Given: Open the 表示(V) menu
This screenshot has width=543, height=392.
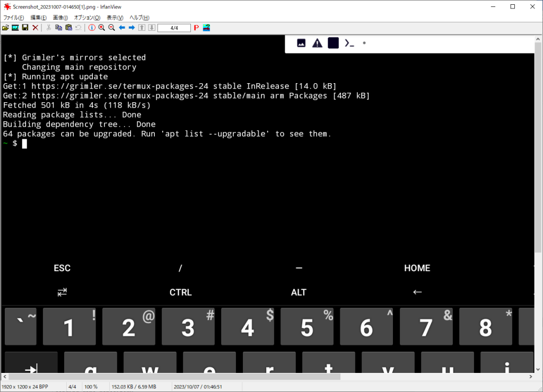Looking at the screenshot, I should pos(115,17).
